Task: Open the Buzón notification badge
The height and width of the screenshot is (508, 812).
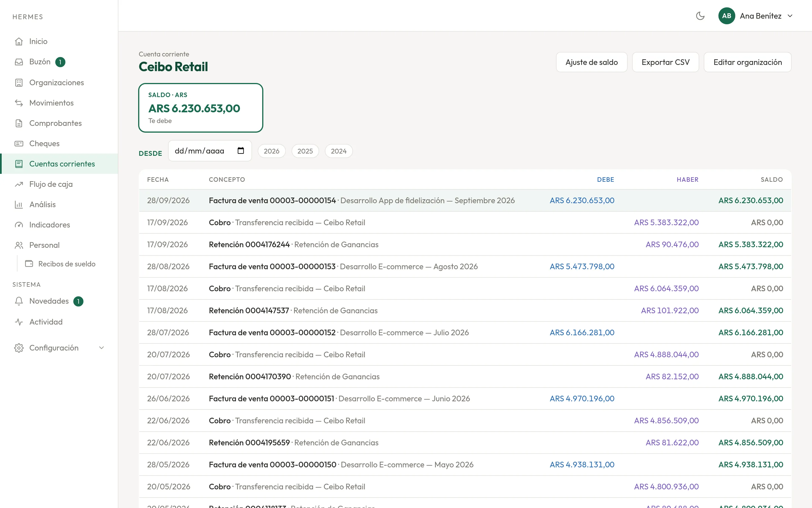Action: [x=60, y=62]
